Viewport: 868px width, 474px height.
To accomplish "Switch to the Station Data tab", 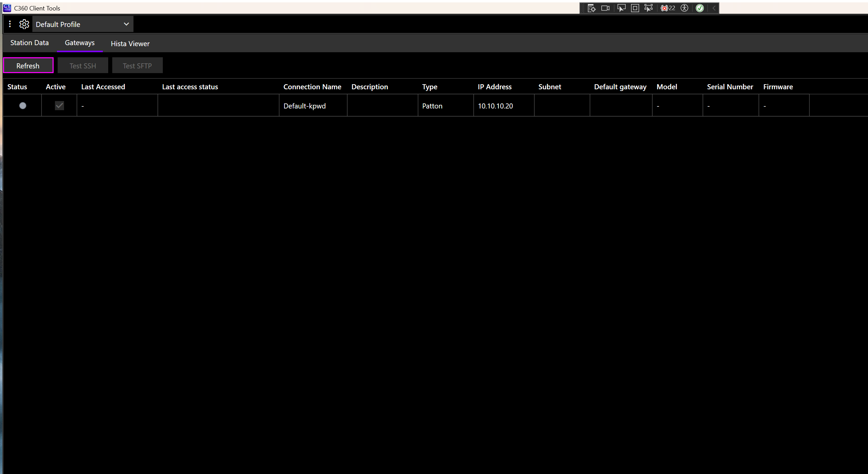I will point(29,43).
